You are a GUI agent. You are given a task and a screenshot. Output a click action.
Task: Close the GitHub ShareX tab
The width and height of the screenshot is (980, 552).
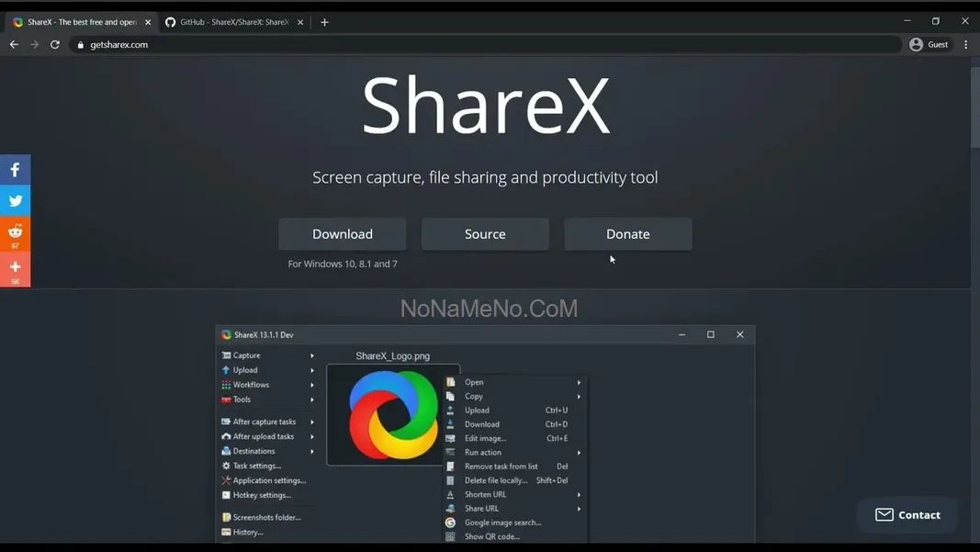click(300, 22)
